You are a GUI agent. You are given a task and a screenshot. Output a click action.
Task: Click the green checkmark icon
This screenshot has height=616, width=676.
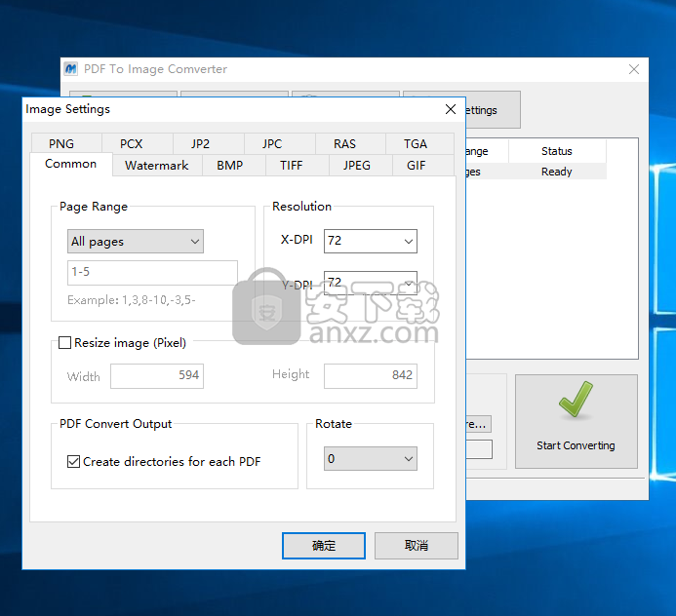[576, 400]
